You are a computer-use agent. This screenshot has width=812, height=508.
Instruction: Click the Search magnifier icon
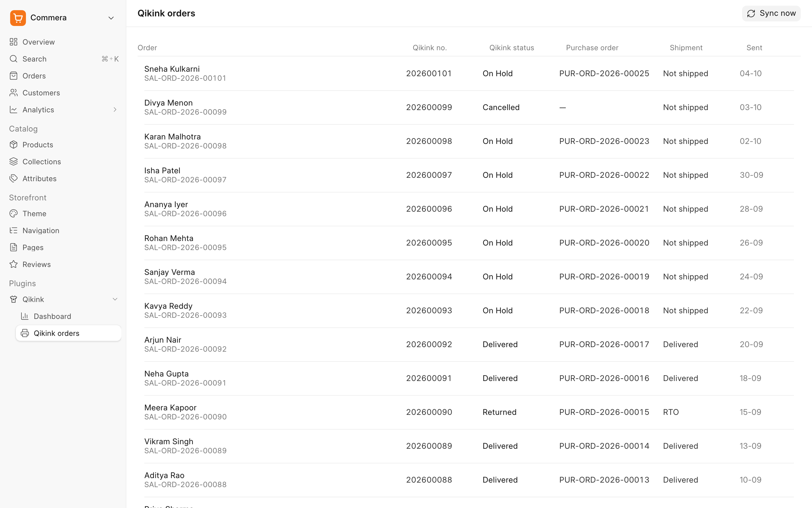(14, 59)
